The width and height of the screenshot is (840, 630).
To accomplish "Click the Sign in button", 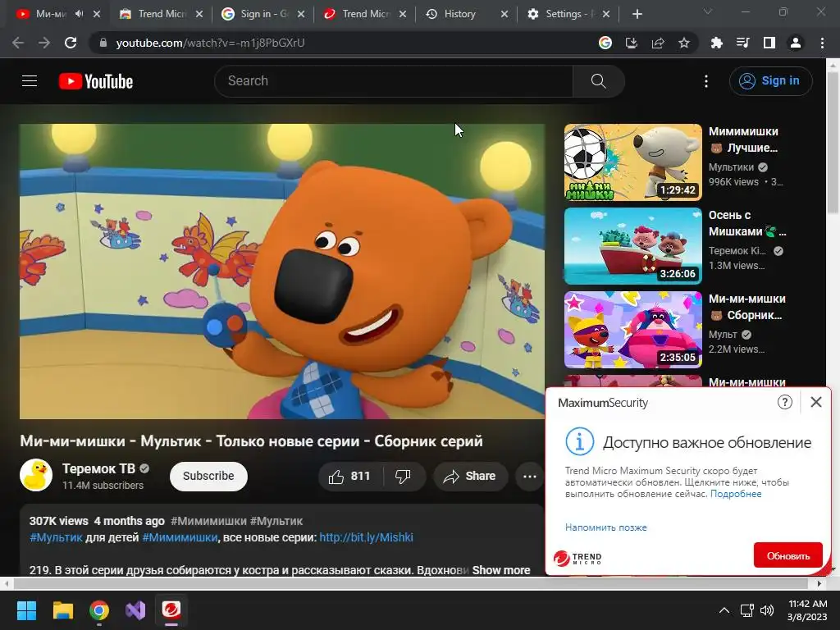I will [770, 81].
